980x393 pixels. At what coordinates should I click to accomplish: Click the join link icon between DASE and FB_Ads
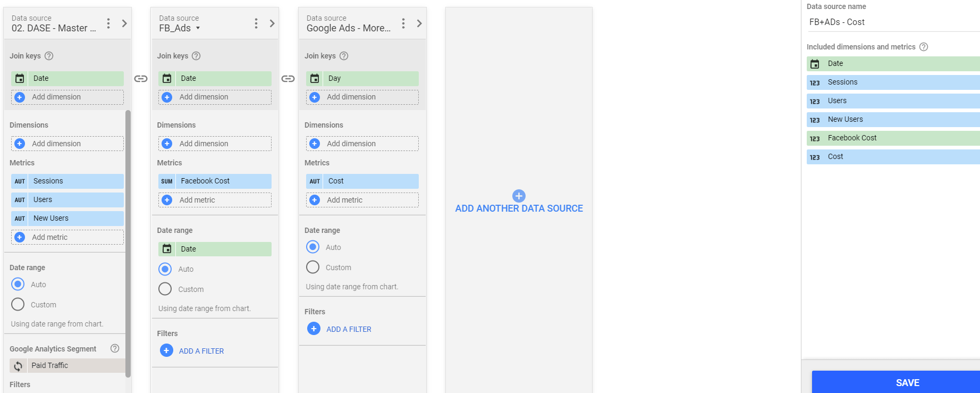[141, 79]
